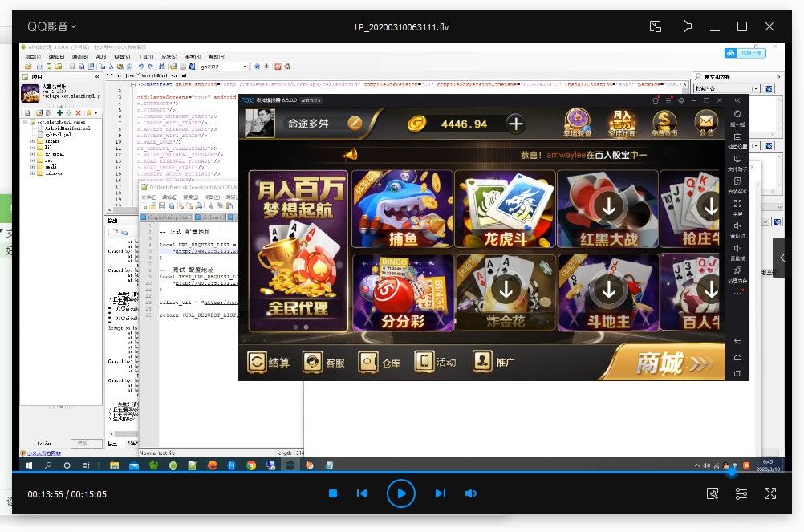
Task: Skip to the next video
Action: click(x=440, y=493)
